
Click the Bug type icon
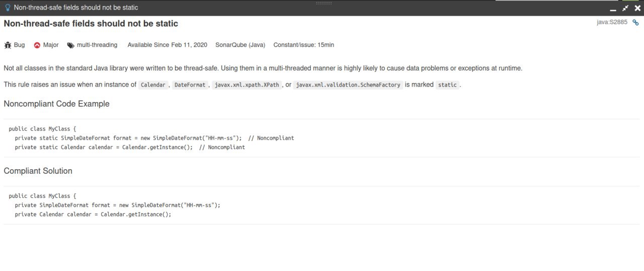tap(8, 45)
